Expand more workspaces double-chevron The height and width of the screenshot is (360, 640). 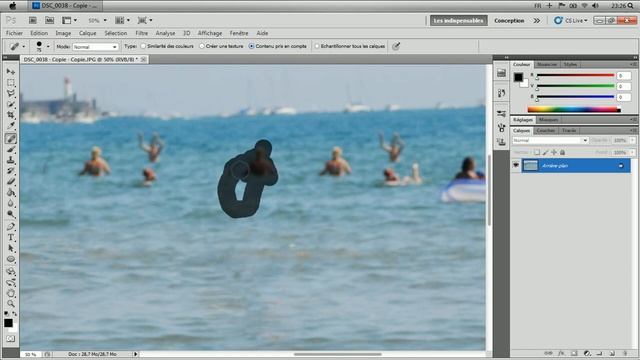(537, 20)
